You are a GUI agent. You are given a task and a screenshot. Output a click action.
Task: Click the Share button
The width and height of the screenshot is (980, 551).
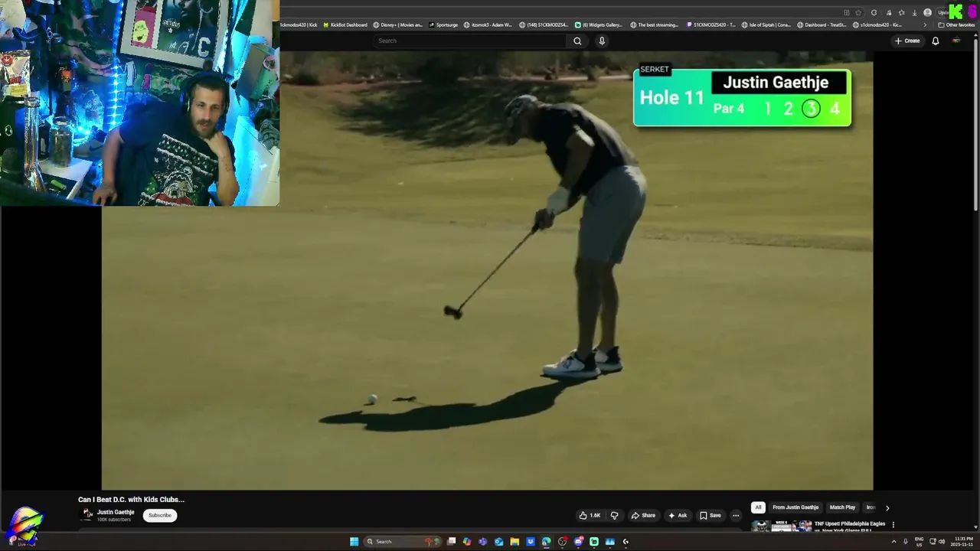643,515
